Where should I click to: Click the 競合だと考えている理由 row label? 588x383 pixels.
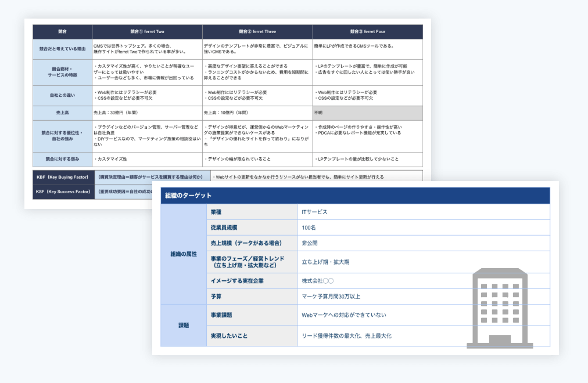tap(62, 49)
